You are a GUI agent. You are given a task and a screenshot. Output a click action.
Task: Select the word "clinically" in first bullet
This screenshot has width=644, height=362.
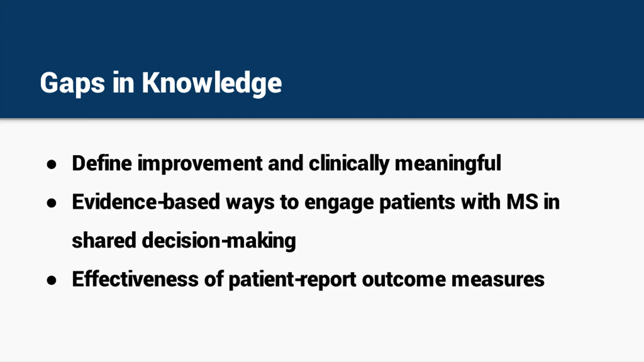[349, 164]
